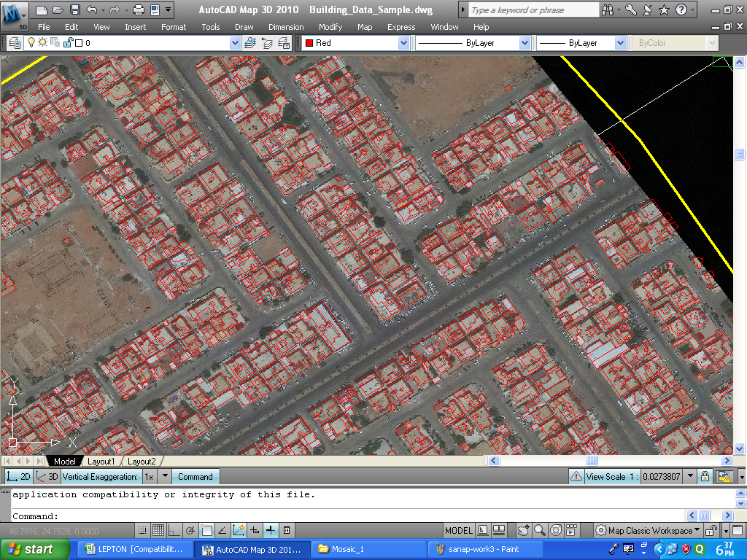747x560 pixels.
Task: Open the AutoCAD Map 3D application menu
Action: (x=15, y=15)
